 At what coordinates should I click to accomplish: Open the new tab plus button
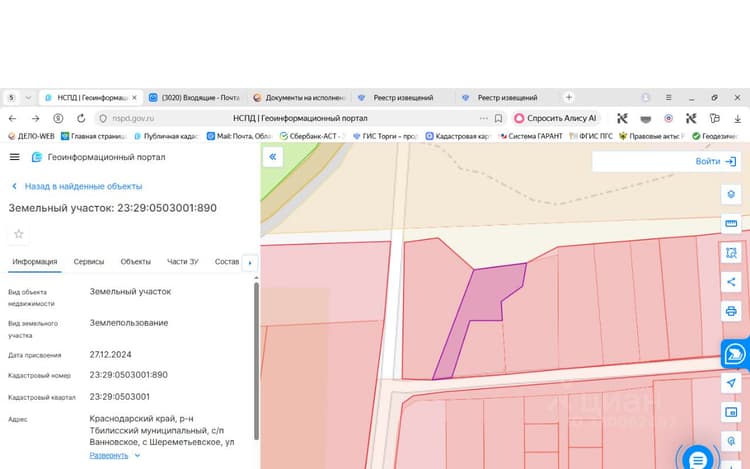(569, 98)
